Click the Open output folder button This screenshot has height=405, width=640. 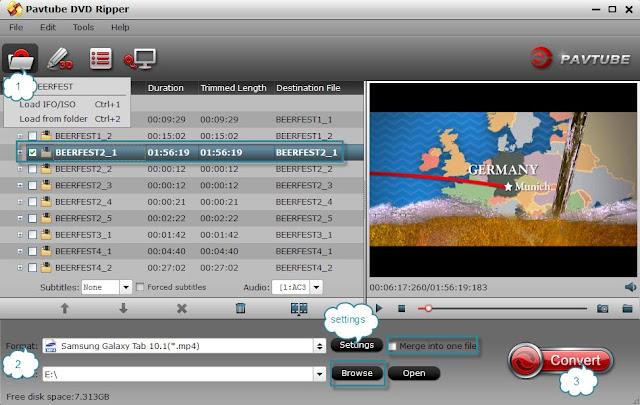coord(414,373)
